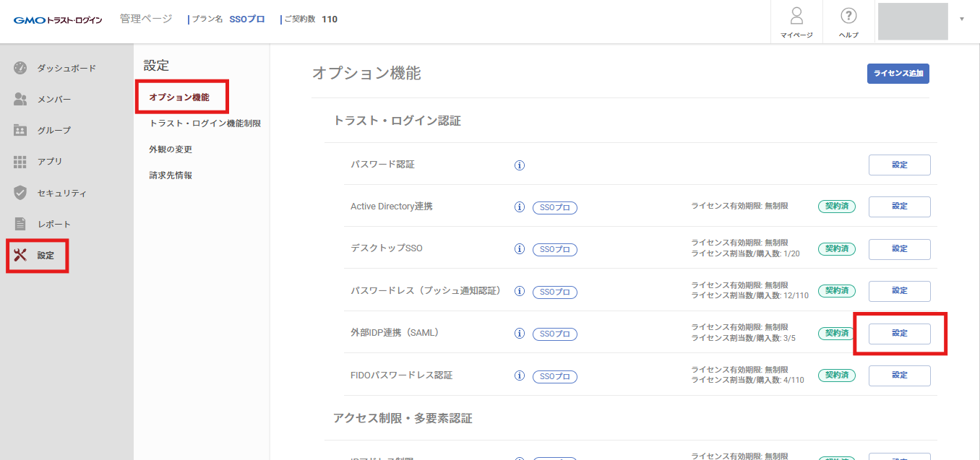Click the ライセンス追加 button
Screen dimensions: 980x460
click(x=898, y=74)
